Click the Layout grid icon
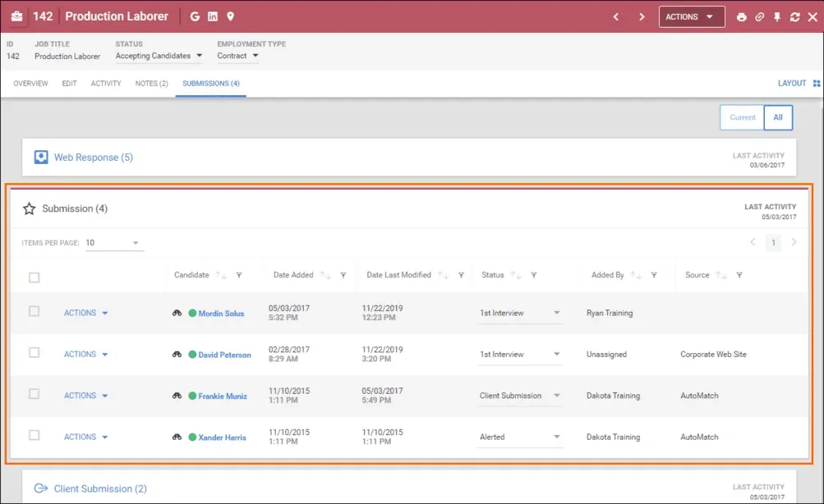The width and height of the screenshot is (824, 504). [x=816, y=84]
